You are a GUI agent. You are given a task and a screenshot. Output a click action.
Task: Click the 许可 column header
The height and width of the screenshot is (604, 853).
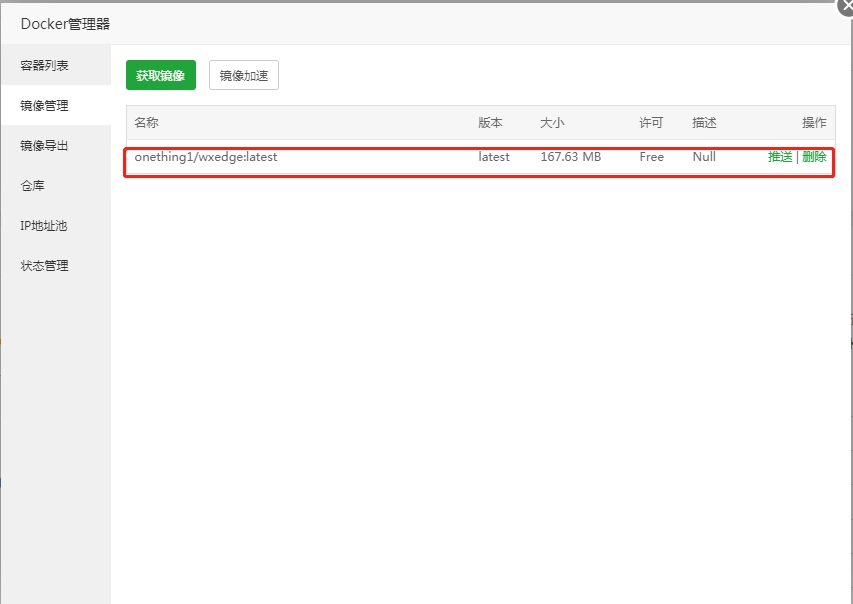pos(651,123)
